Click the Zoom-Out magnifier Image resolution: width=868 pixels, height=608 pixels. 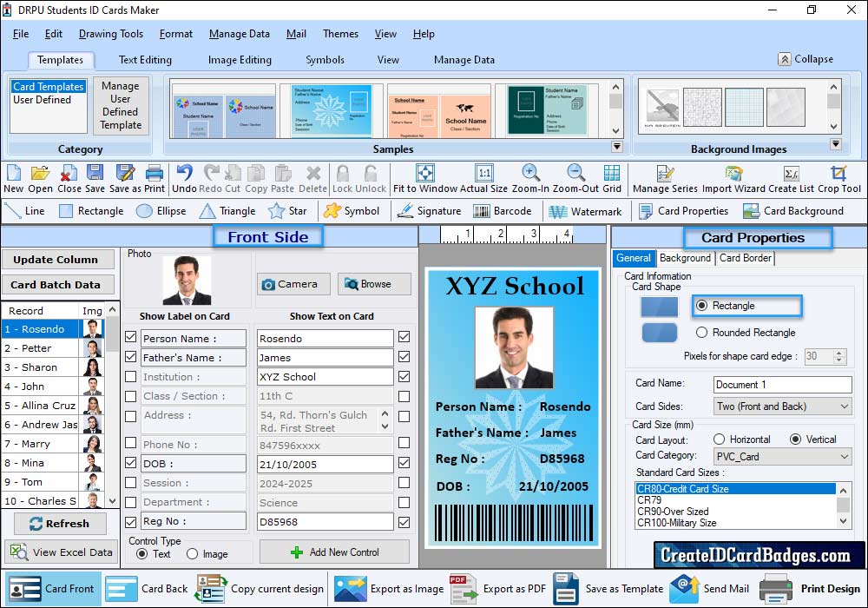coord(575,173)
